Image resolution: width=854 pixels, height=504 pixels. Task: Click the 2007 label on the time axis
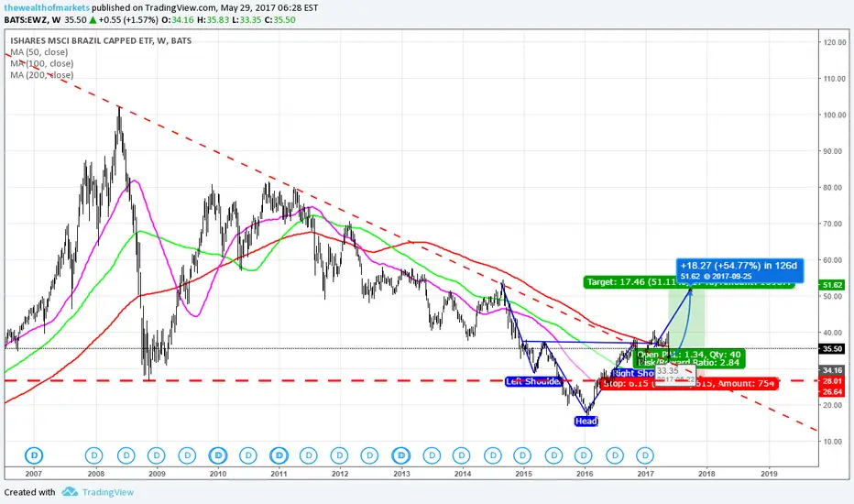tap(34, 474)
